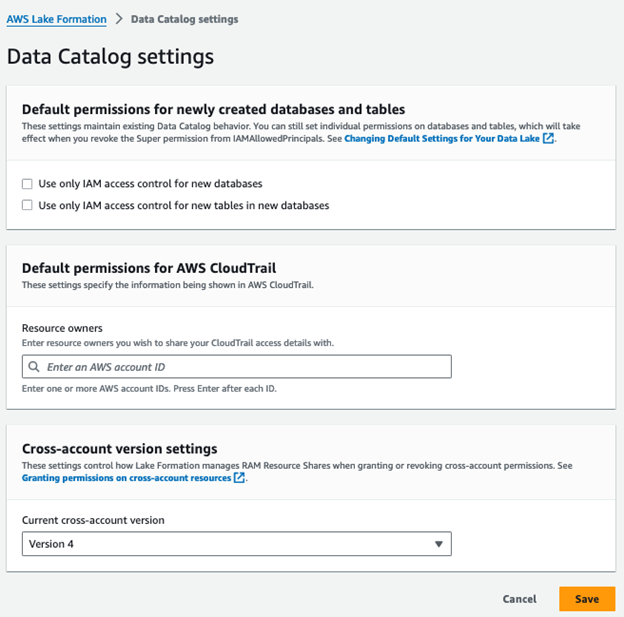Focus the Enter an AWS account ID field
624x617 pixels.
click(240, 367)
